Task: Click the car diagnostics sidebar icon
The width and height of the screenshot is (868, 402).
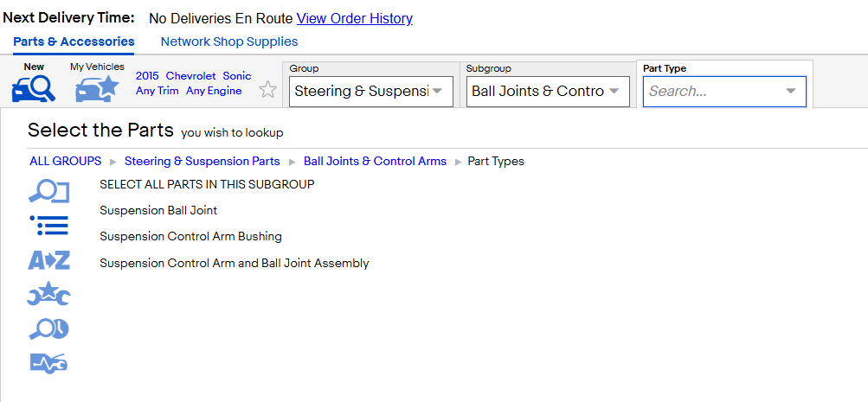Action: tap(48, 363)
